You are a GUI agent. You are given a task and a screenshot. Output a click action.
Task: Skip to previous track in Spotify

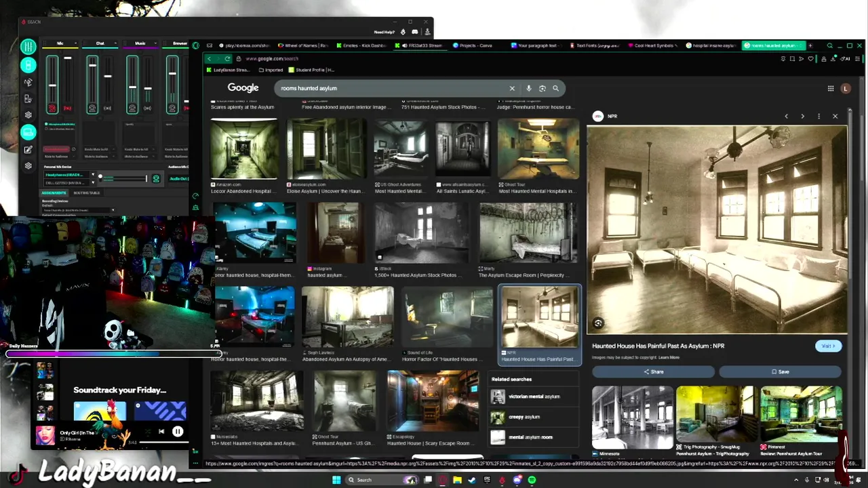[161, 431]
